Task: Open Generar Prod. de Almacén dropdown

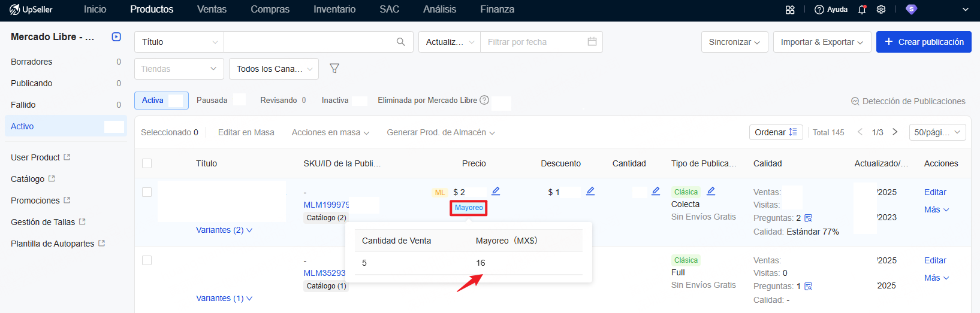Action: [441, 132]
